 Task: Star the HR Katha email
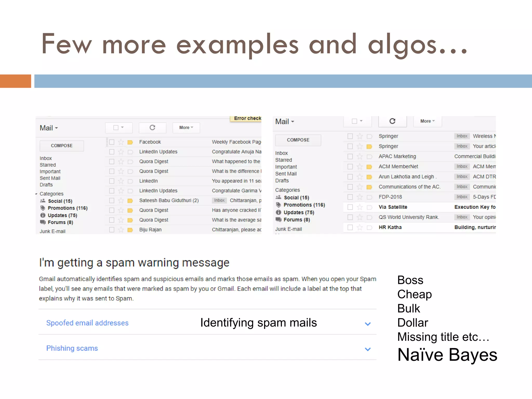(360, 227)
